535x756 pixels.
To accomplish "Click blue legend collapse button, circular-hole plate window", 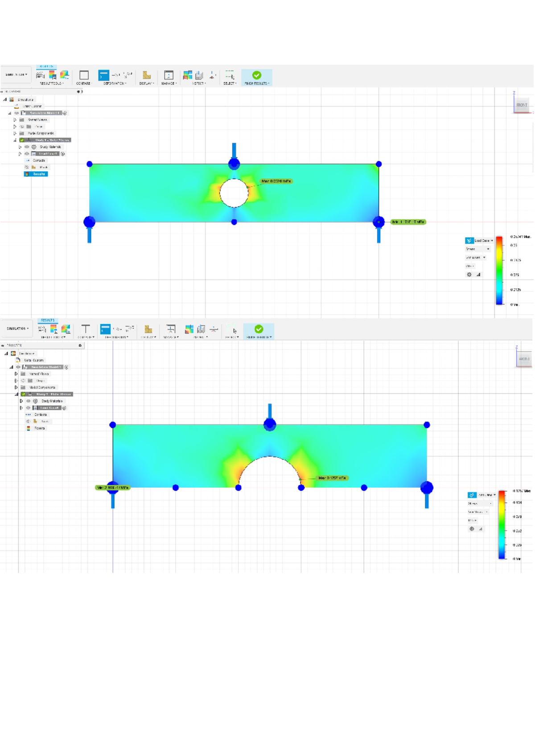I will tap(469, 240).
